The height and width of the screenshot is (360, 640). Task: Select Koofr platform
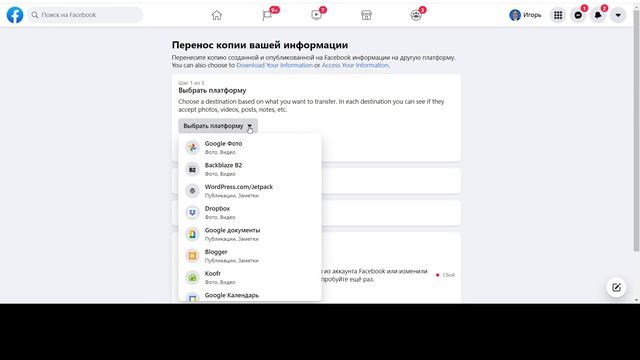click(250, 277)
